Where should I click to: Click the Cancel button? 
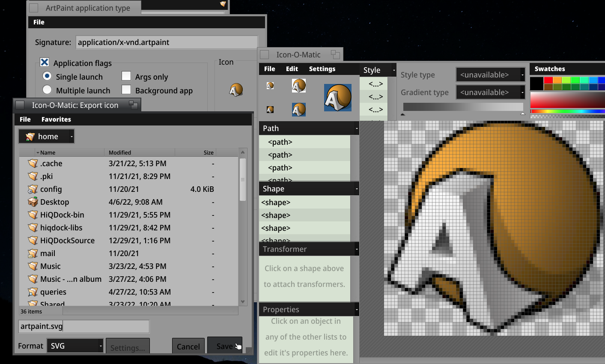tap(188, 346)
